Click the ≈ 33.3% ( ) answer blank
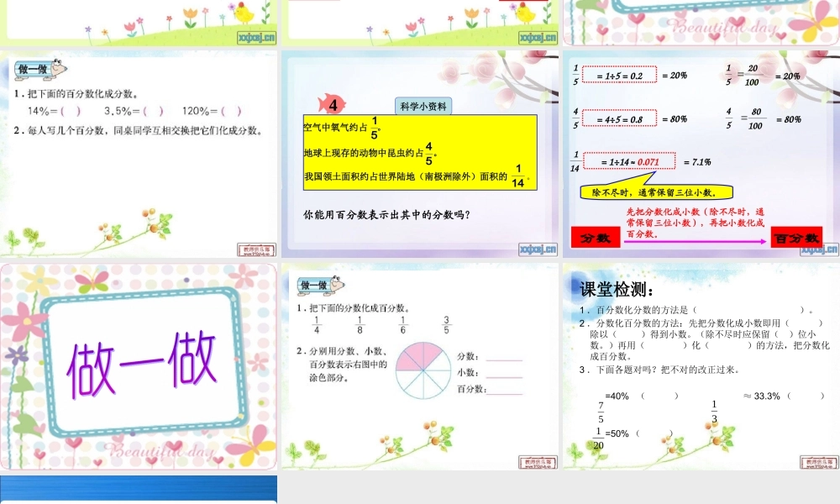The image size is (840, 504). point(806,396)
